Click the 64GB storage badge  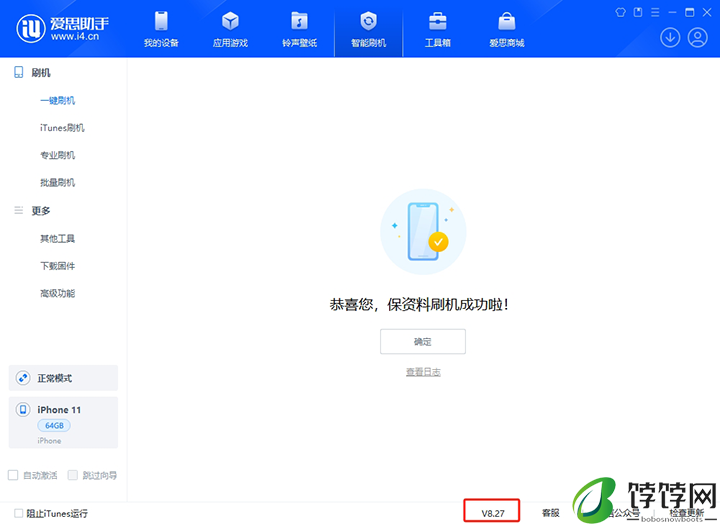click(x=54, y=426)
